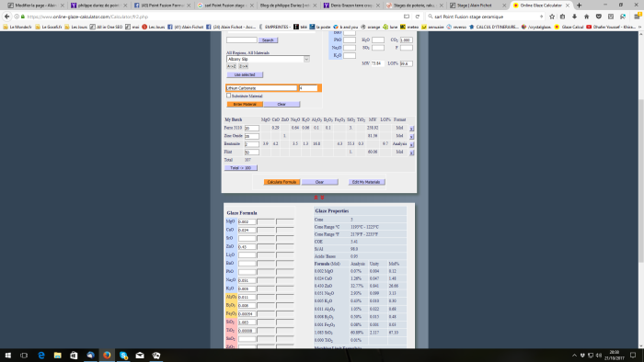This screenshot has width=644, height=362.
Task: Remove Ferro 3110 row with x button
Action: click(x=411, y=129)
